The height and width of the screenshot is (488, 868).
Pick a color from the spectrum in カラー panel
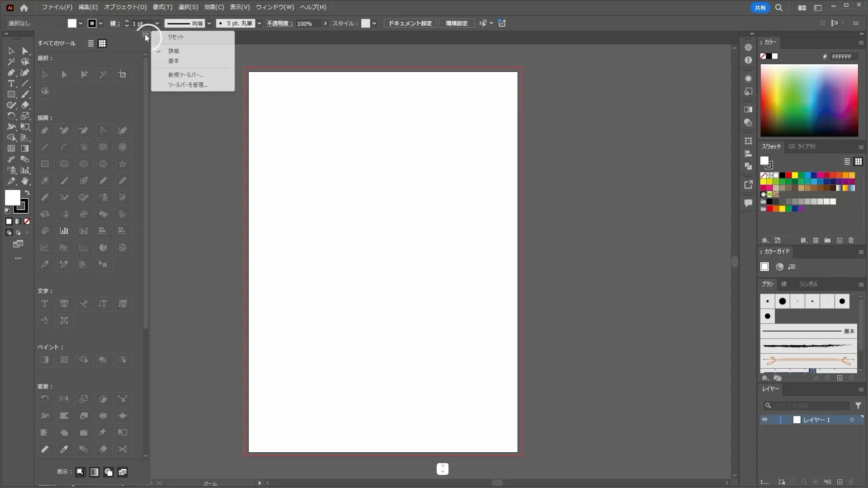(x=809, y=100)
